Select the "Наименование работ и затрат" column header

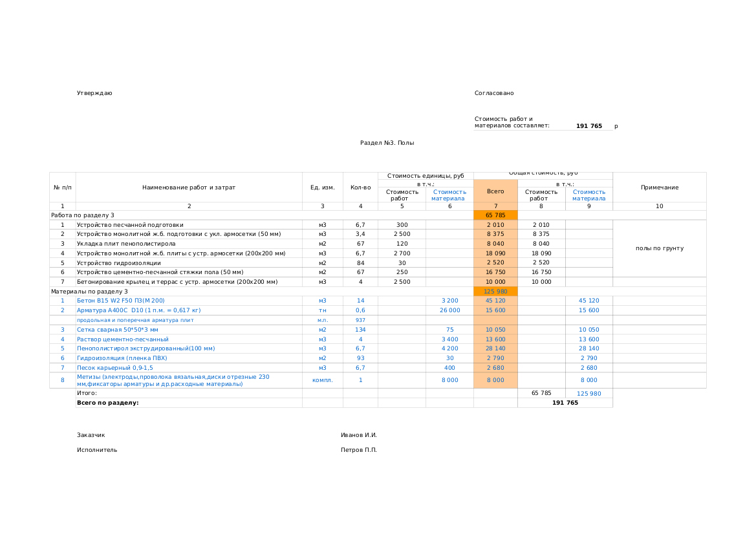189,187
